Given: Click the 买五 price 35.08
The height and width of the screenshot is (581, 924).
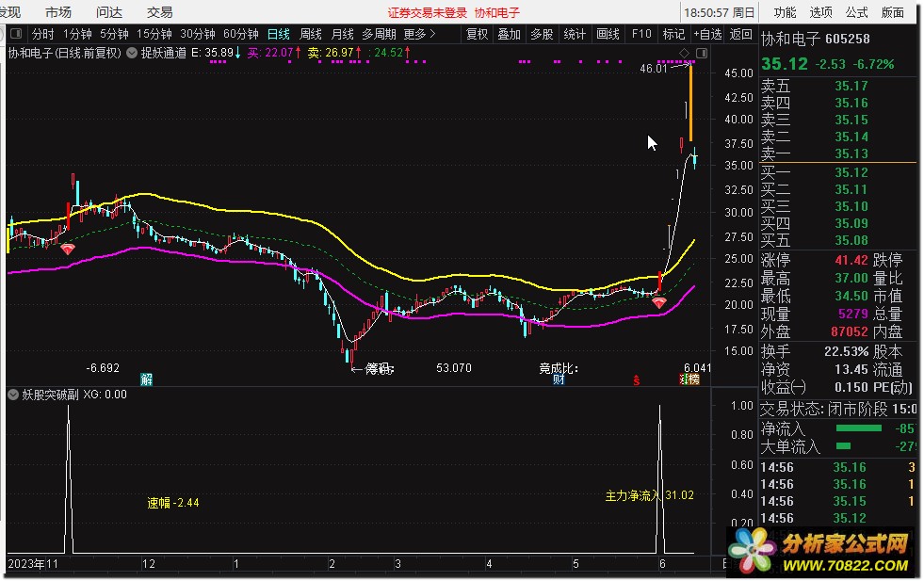Looking at the screenshot, I should (x=851, y=240).
